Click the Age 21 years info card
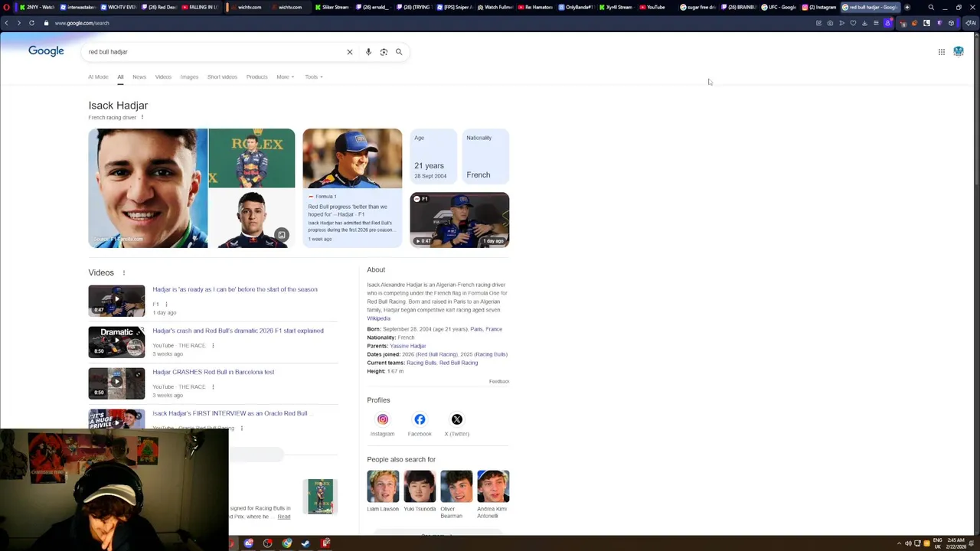This screenshot has height=551, width=980. 432,158
